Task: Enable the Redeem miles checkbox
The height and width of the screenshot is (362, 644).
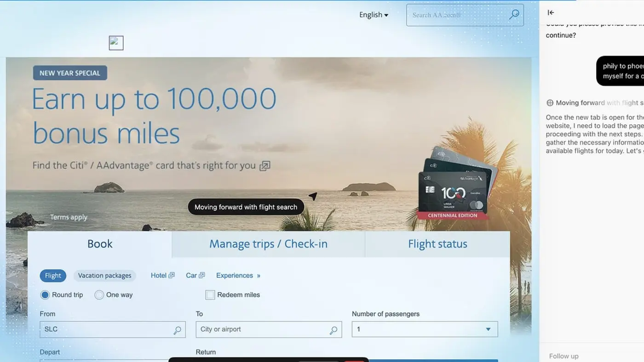Action: tap(210, 294)
